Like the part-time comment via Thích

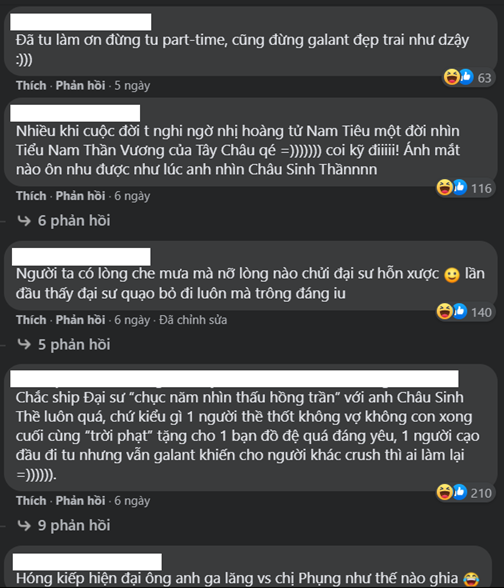[x=31, y=86]
